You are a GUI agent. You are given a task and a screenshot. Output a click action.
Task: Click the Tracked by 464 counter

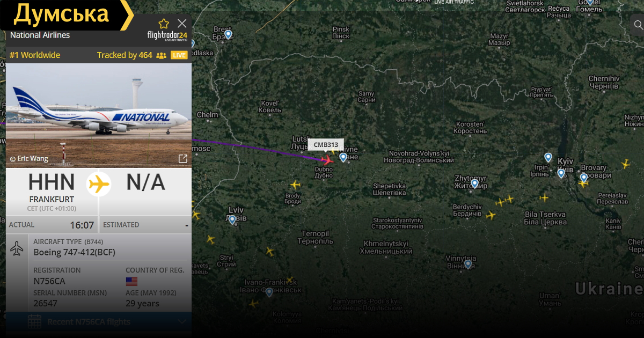point(125,55)
